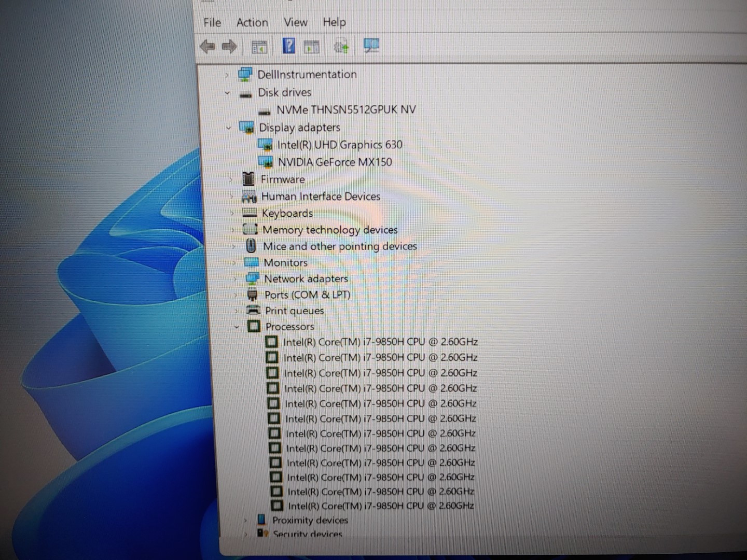Viewport: 747px width, 560px height.
Task: Select the Human Interface Devices label
Action: click(x=321, y=197)
